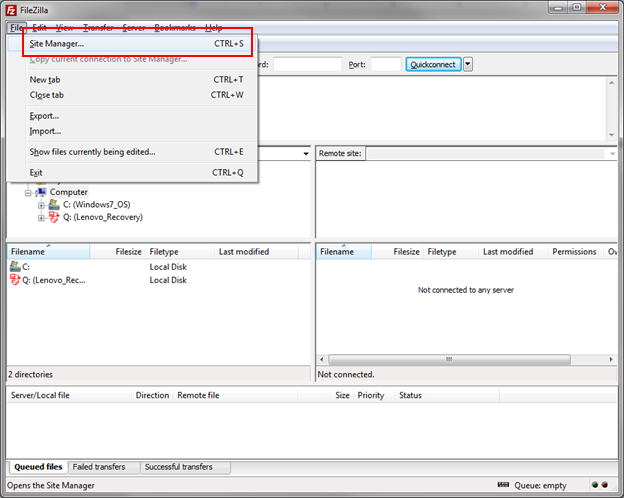The image size is (624, 498).
Task: Click message log scroll down arrow
Action: pos(612,135)
